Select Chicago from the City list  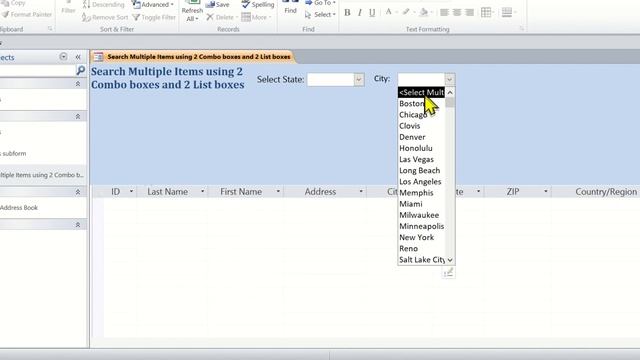421,115
